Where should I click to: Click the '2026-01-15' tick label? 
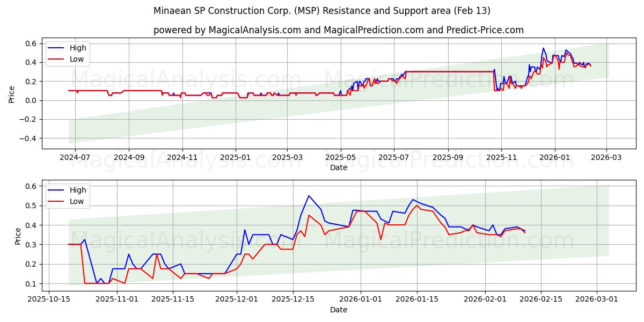pos(417,299)
